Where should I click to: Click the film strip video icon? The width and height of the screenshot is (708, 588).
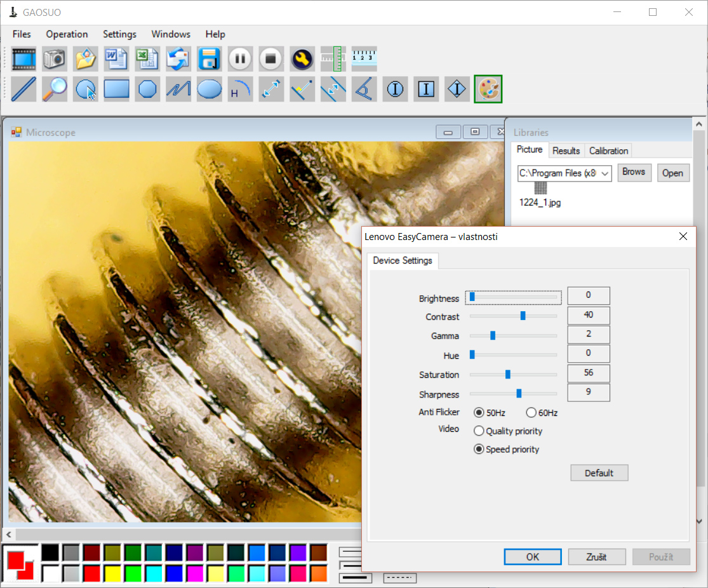23,58
